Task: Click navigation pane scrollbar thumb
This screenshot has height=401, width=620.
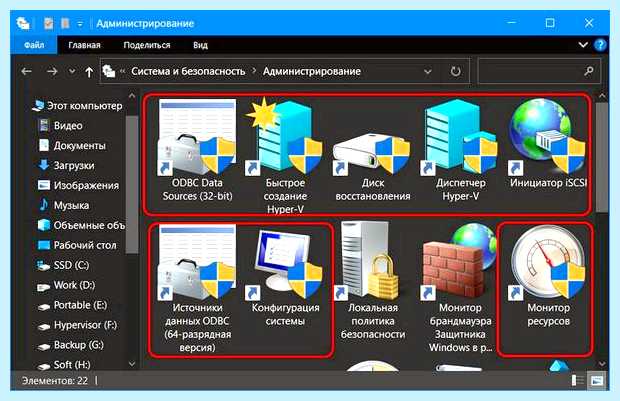Action: coord(132,184)
